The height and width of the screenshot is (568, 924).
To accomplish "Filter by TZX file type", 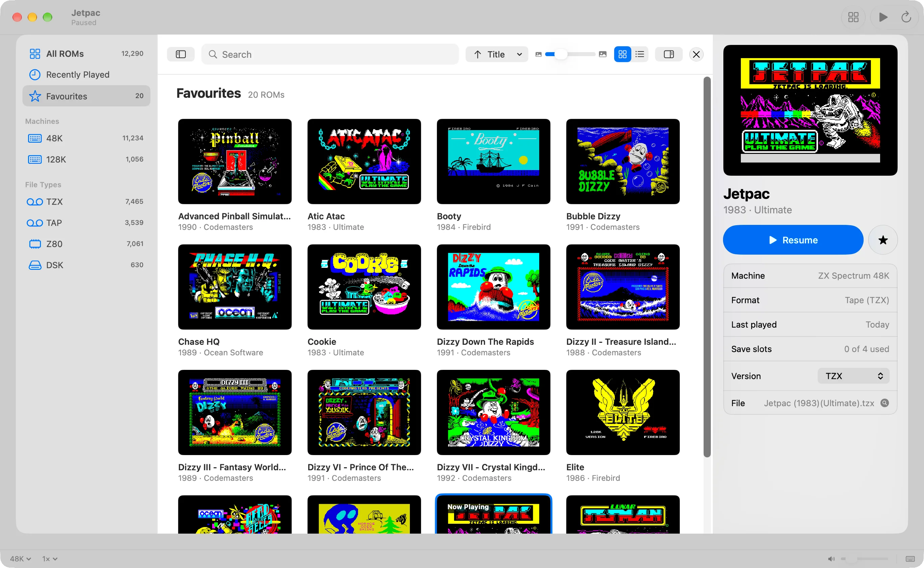I will (86, 202).
